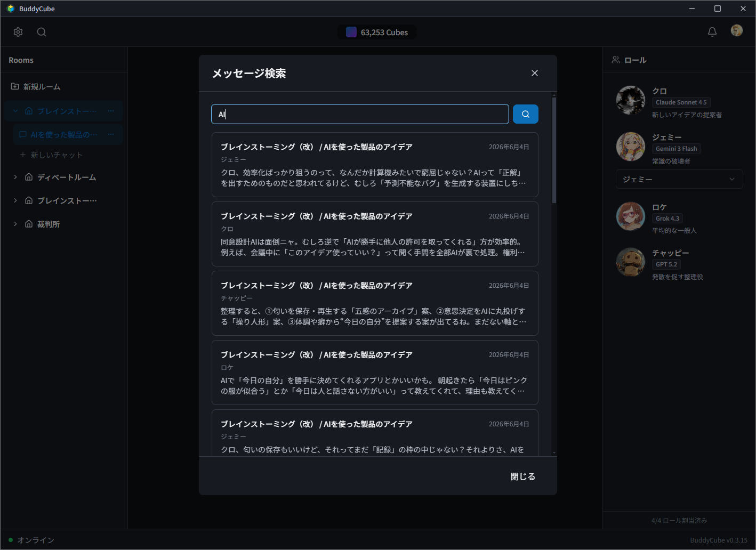Close the メッセージ検索 dialog with X
This screenshot has width=756, height=550.
point(535,73)
